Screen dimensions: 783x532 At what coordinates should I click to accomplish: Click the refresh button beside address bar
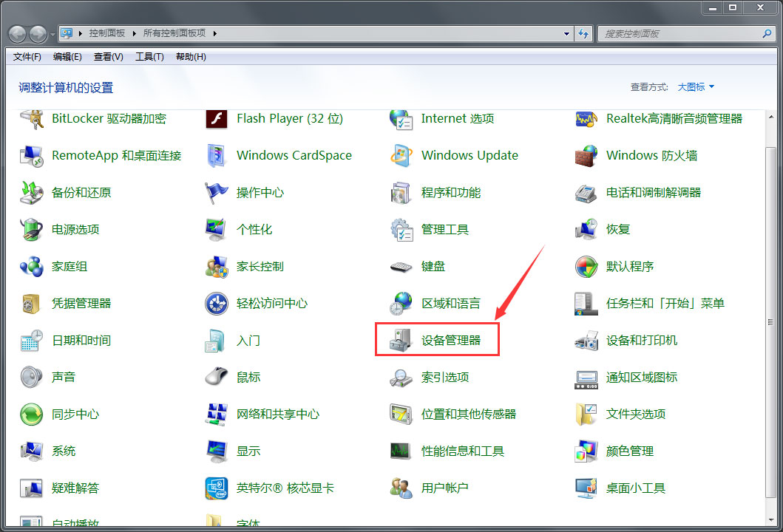point(584,33)
